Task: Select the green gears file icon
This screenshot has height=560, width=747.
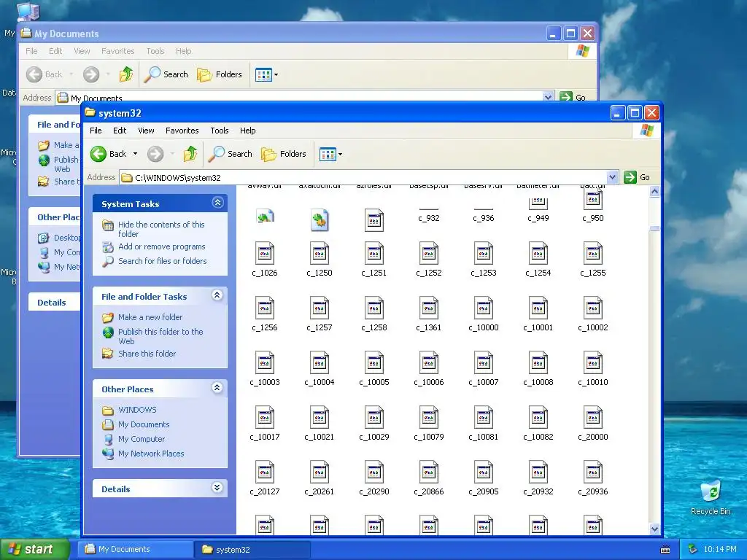Action: [x=320, y=220]
